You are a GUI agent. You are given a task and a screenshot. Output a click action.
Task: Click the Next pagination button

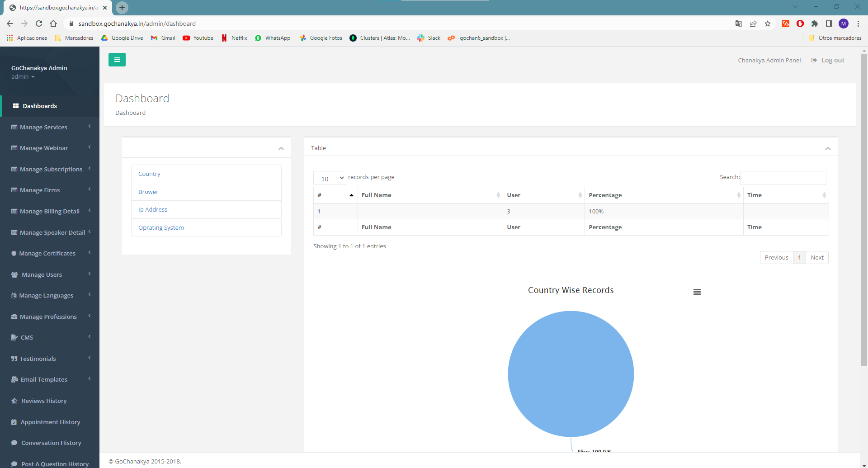pyautogui.click(x=817, y=257)
